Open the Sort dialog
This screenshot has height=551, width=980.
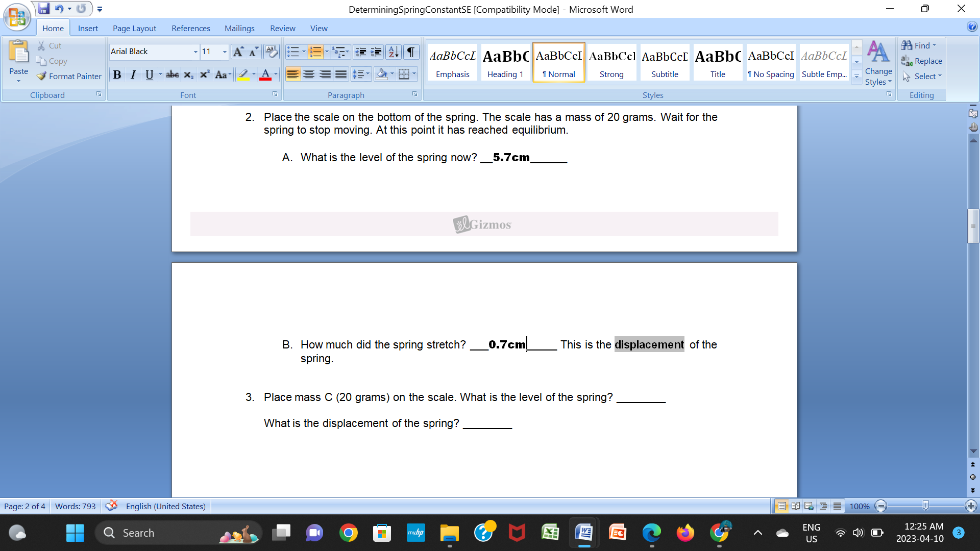(393, 52)
